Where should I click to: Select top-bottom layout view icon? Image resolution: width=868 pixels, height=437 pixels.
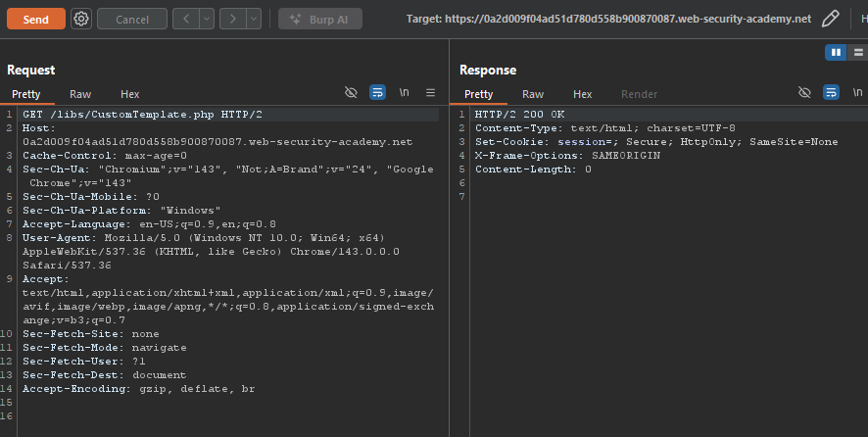pos(858,52)
